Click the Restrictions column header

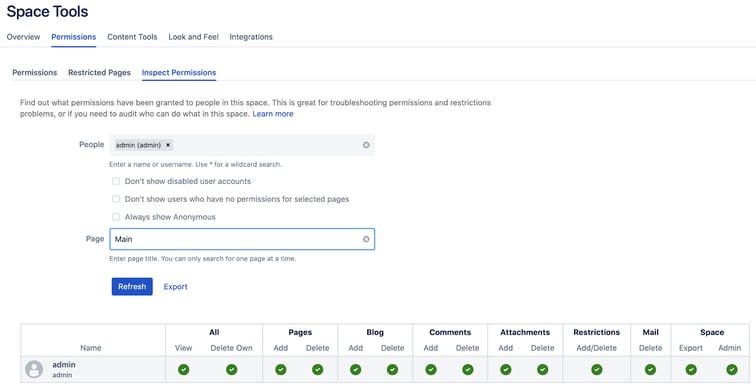(596, 333)
